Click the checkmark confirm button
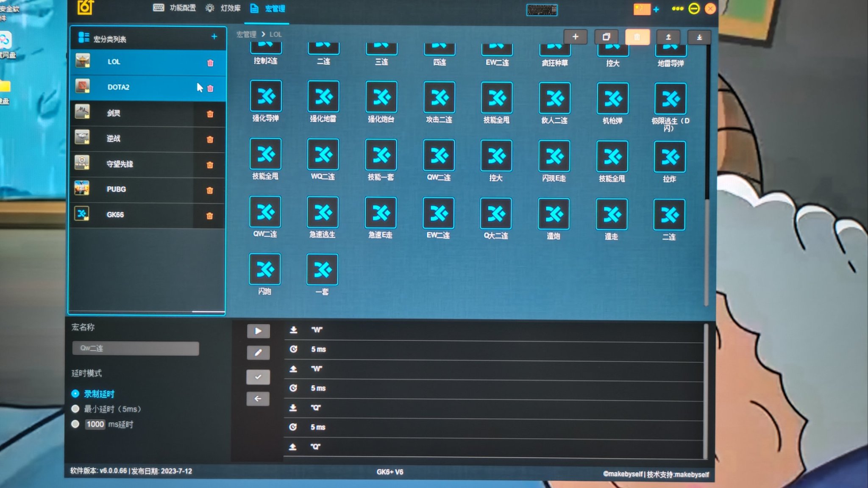The image size is (868, 488). (258, 377)
